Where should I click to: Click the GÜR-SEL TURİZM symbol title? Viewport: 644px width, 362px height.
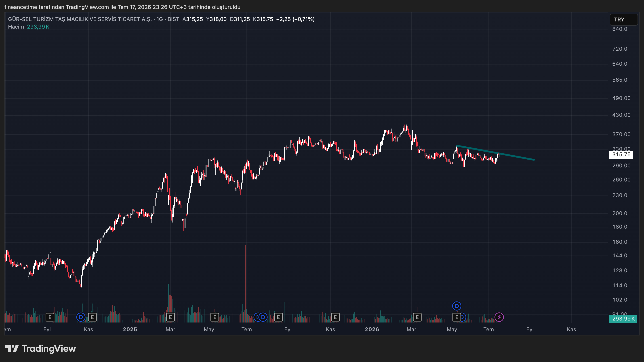pyautogui.click(x=80, y=19)
